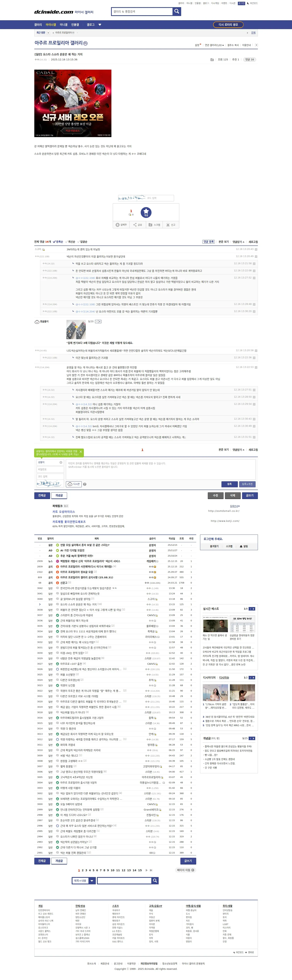The height and width of the screenshot is (980, 292).
Task: Open the 디시콘 emoticon picker
Action: pos(74,484)
